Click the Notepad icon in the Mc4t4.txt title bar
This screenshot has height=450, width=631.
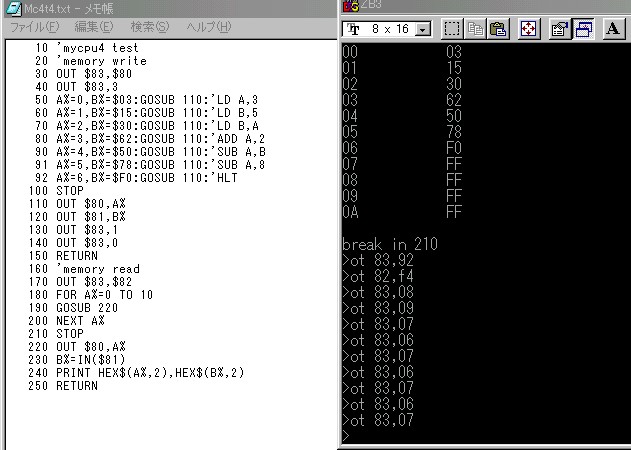point(14,8)
